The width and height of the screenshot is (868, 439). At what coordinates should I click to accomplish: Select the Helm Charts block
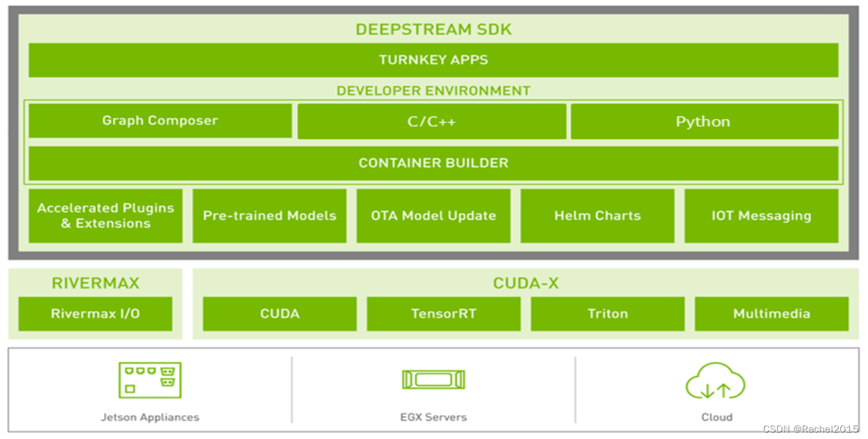pyautogui.click(x=597, y=216)
